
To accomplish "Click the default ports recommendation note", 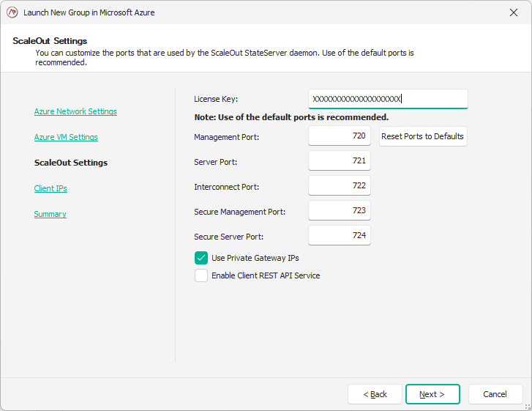I will [x=291, y=117].
